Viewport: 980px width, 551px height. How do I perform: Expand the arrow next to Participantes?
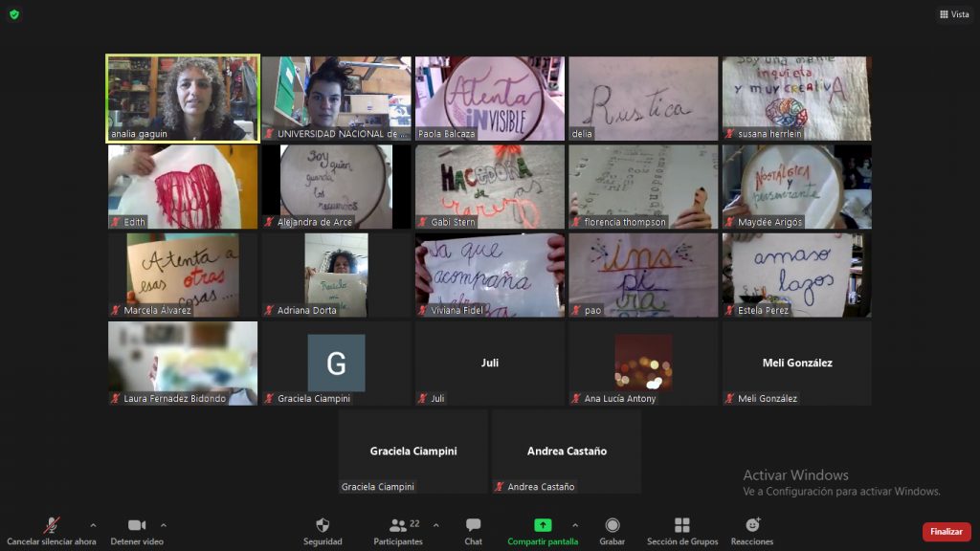pos(436,525)
